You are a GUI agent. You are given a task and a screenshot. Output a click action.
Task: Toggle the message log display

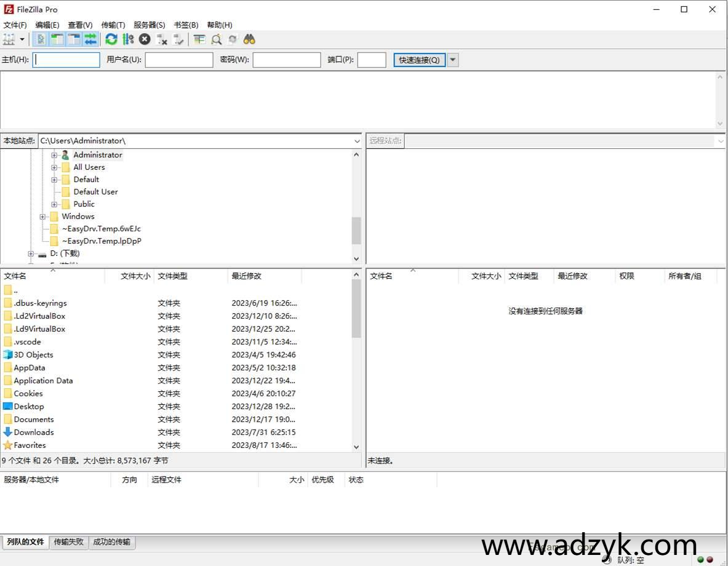39,39
